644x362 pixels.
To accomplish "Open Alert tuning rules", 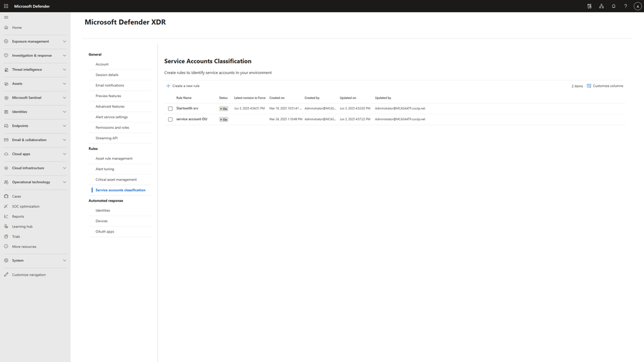I will pyautogui.click(x=104, y=169).
